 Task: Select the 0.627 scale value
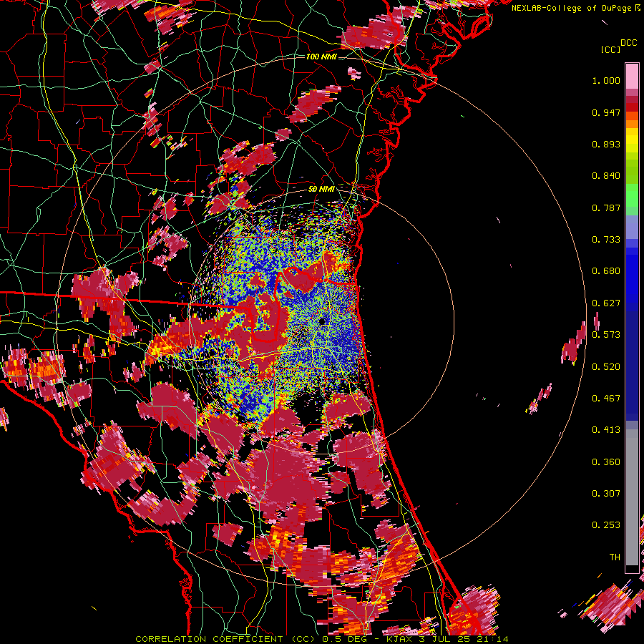[606, 303]
